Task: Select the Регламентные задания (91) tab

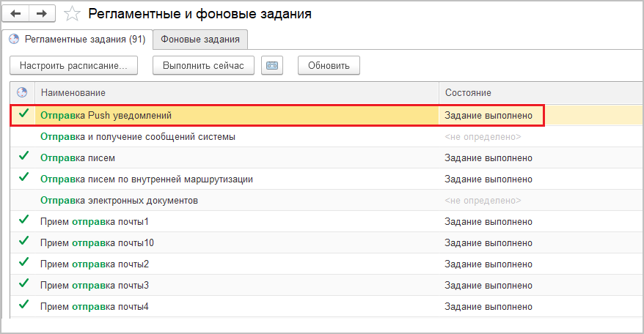Action: tap(77, 39)
